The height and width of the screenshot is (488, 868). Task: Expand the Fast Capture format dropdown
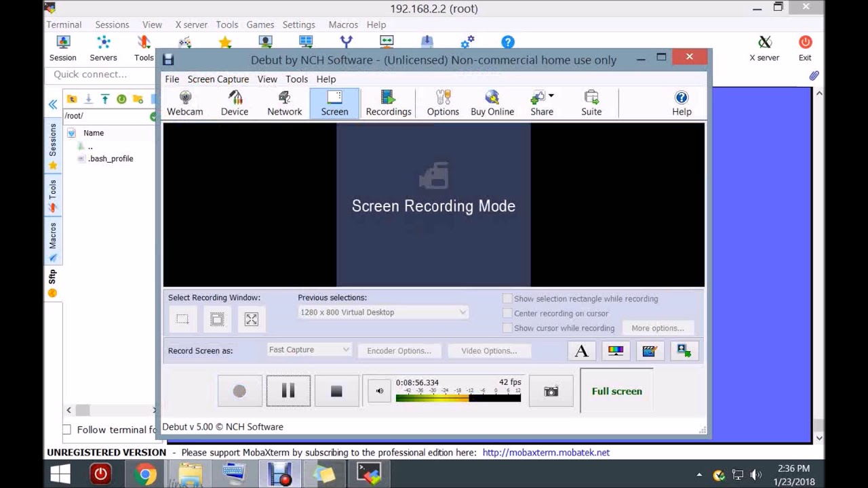tap(309, 350)
